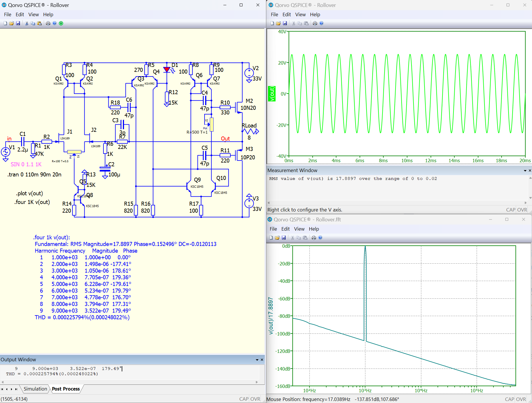The width and height of the screenshot is (532, 403).
Task: Click 20ms label on waveform time axis
Action: (x=525, y=161)
